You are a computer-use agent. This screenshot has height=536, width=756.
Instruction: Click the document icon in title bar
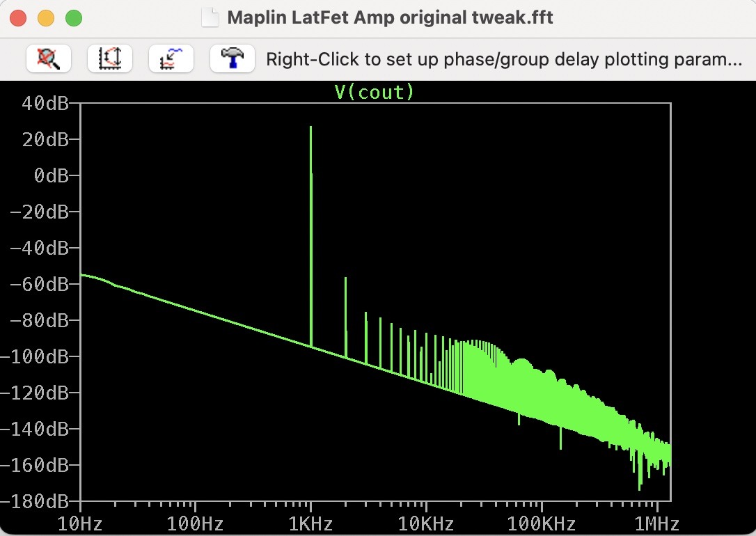(x=210, y=18)
